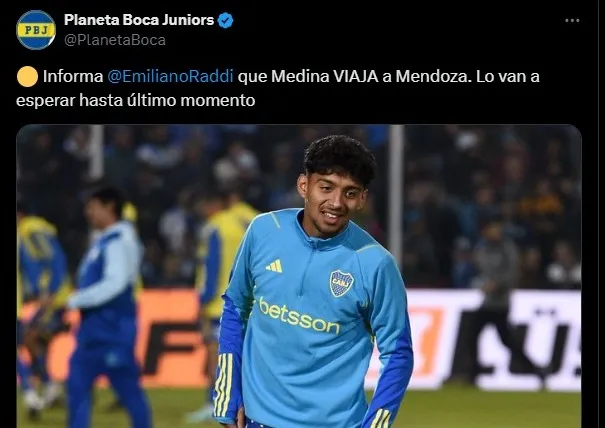Open the Planeta Boca Juniors display name
Screen dimensions: 605x428
click(x=139, y=20)
